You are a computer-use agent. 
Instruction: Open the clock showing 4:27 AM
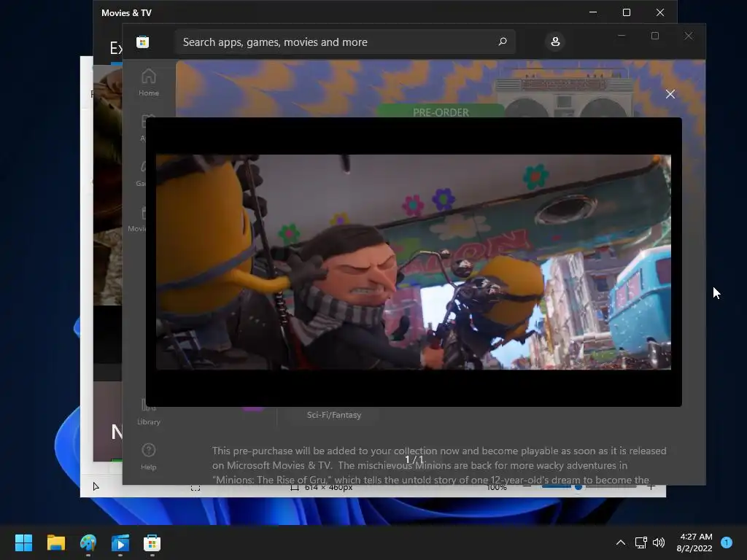694,542
